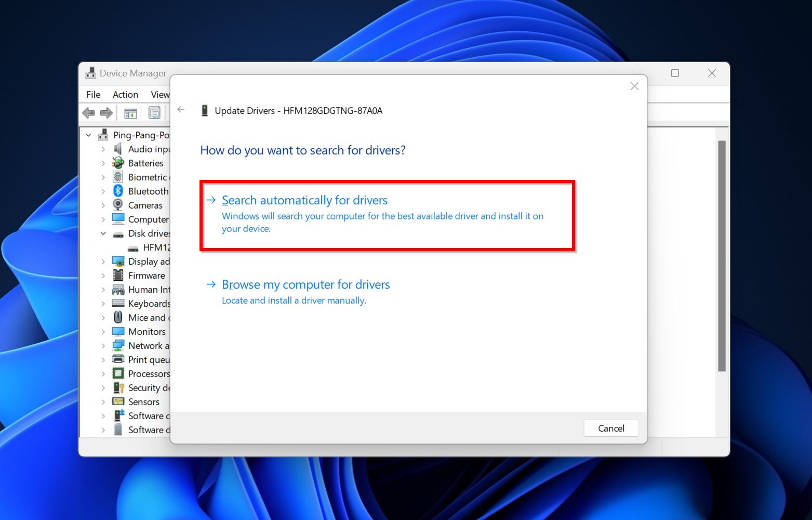Expand the Display adapters tree node
Screen dimensions: 812x520
[x=103, y=262]
